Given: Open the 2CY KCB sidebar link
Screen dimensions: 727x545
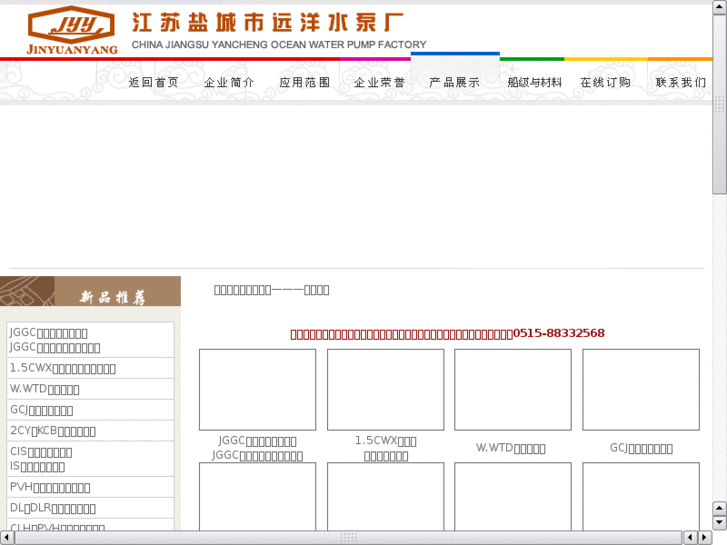Looking at the screenshot, I should [x=53, y=431].
